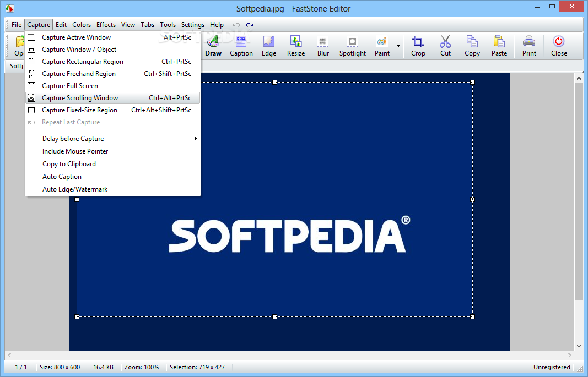This screenshot has width=588, height=377.
Task: Open the Tabs menu
Action: point(147,25)
